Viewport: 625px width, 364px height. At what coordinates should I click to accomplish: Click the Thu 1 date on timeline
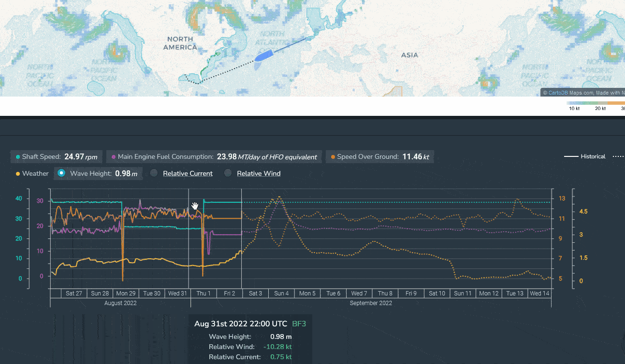coord(203,294)
